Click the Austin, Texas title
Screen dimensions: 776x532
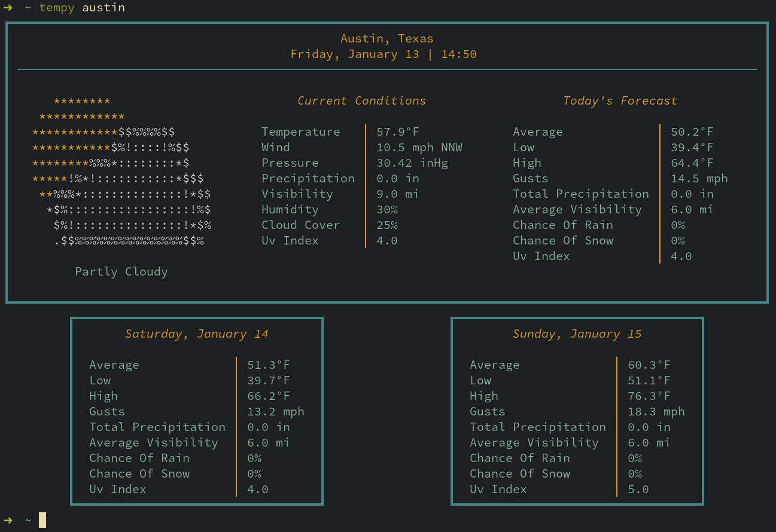(387, 38)
